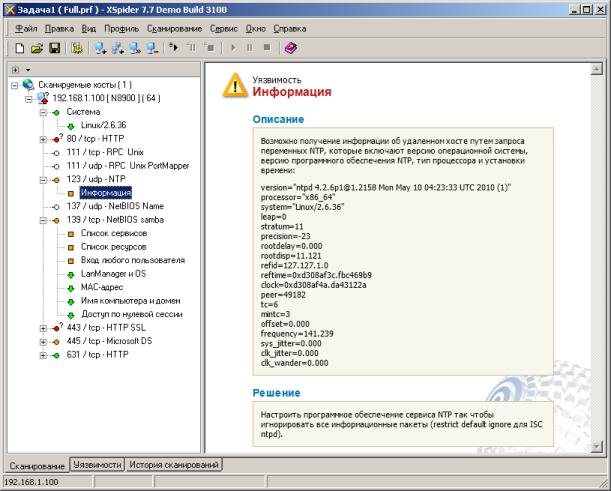
Task: Open a saved task with the folder icon
Action: pyautogui.click(x=37, y=48)
